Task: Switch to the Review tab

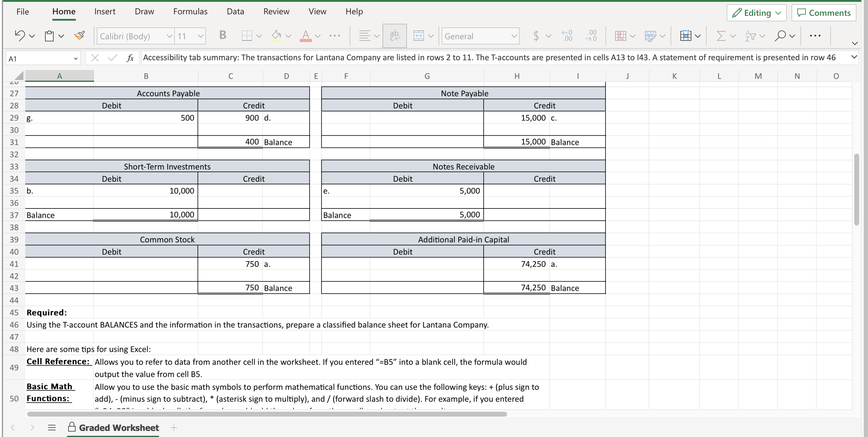Action: [276, 12]
